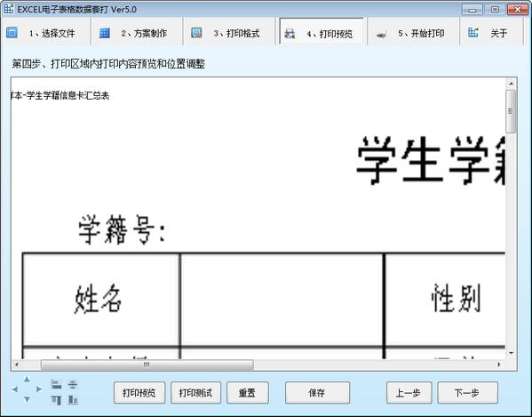Click the 打印预览 button

tap(139, 393)
